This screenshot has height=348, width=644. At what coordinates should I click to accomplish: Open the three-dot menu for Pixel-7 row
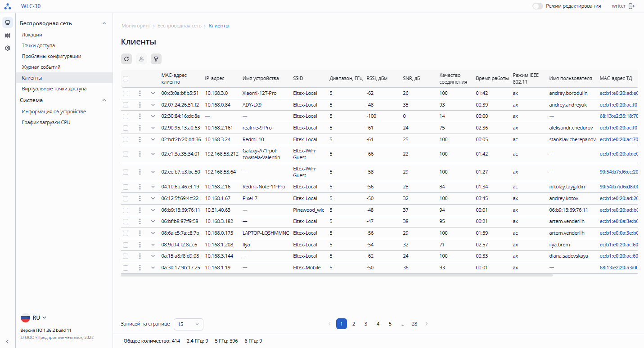click(140, 198)
